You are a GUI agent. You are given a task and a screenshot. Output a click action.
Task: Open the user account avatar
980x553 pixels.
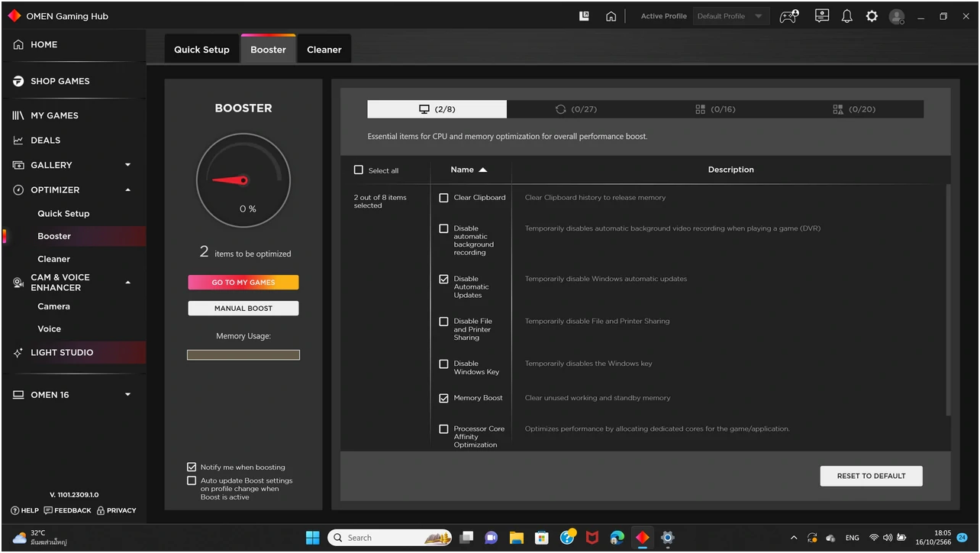tap(897, 16)
